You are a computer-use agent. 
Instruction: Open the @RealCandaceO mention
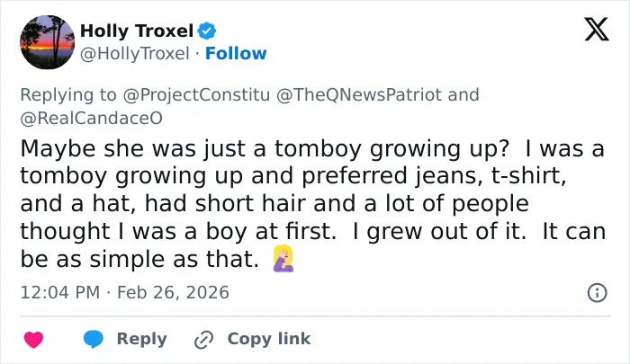click(x=91, y=119)
